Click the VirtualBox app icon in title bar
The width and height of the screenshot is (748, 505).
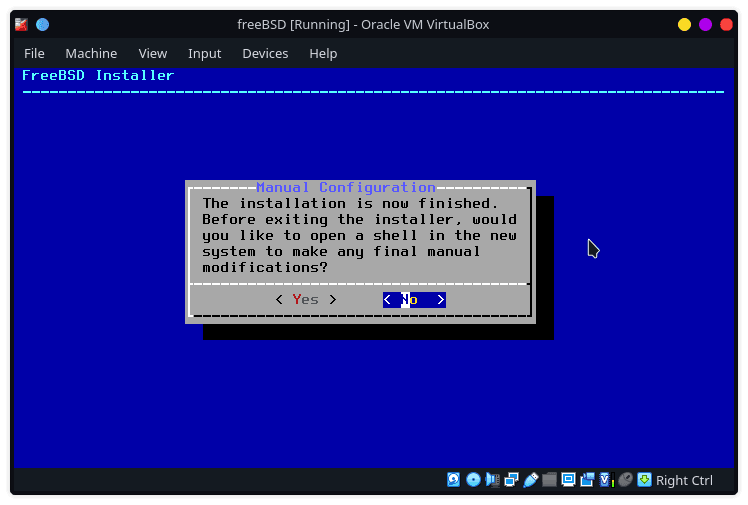click(x=21, y=24)
